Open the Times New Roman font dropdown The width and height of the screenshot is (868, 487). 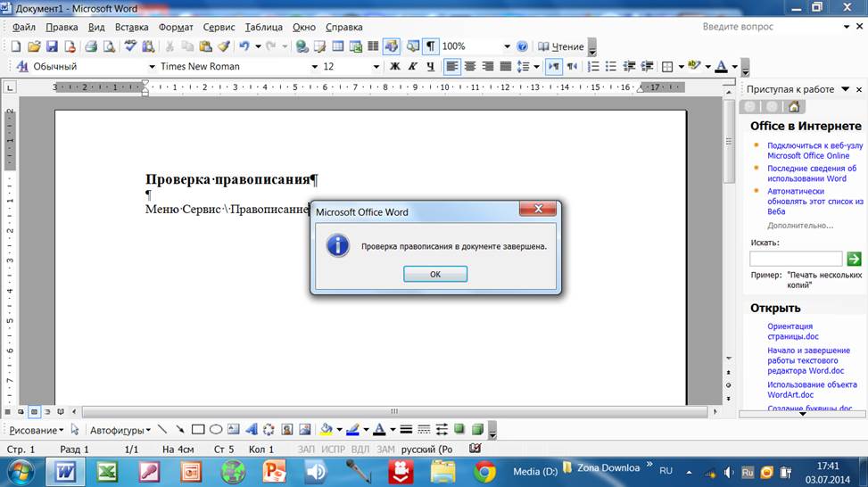pos(314,66)
